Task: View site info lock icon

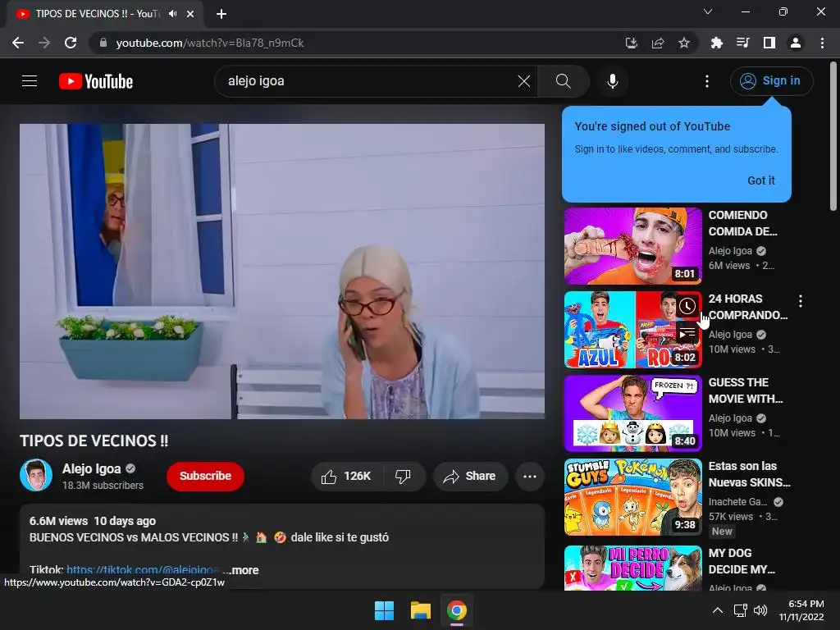Action: click(104, 43)
